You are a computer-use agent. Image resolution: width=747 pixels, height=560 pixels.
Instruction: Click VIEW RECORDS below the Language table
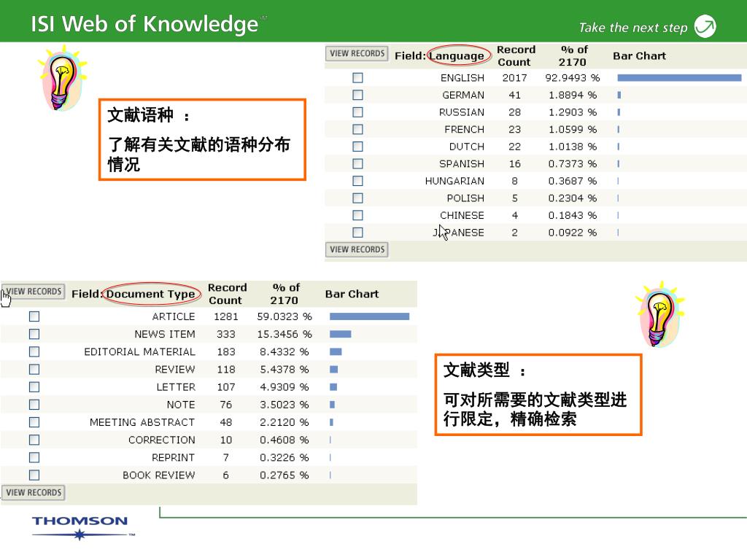tap(357, 249)
